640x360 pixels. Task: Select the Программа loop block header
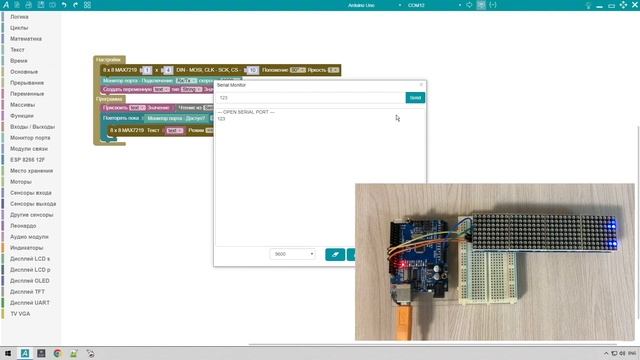[109, 99]
